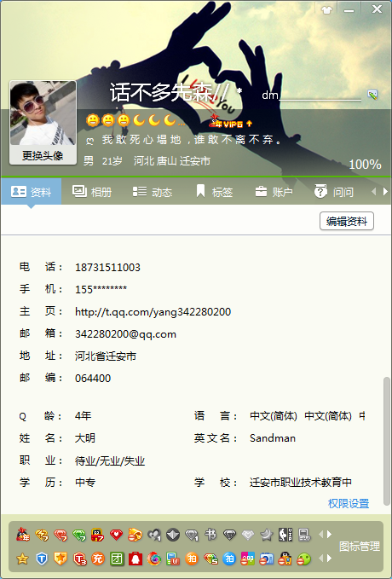Click the blue T shield icon
Viewport: 392px width, 579px height.
click(x=42, y=559)
